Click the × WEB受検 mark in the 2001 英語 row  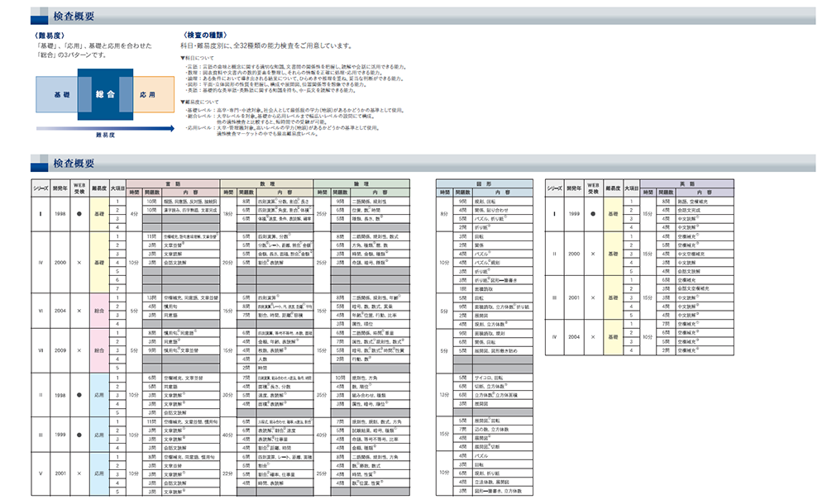point(593,298)
